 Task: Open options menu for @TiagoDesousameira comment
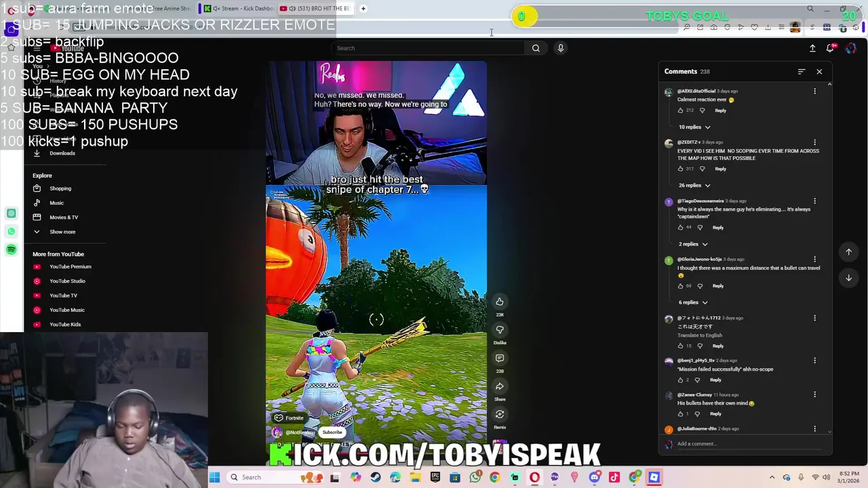(815, 201)
